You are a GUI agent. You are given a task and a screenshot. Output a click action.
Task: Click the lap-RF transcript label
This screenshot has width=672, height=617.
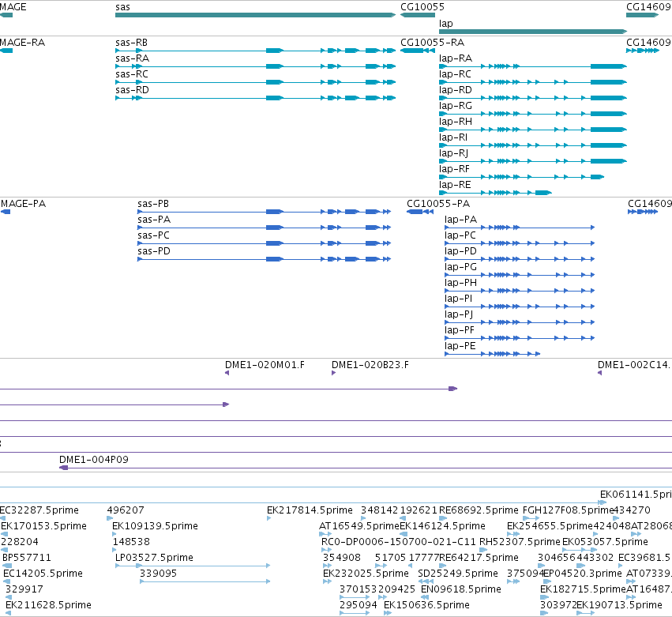click(x=454, y=169)
